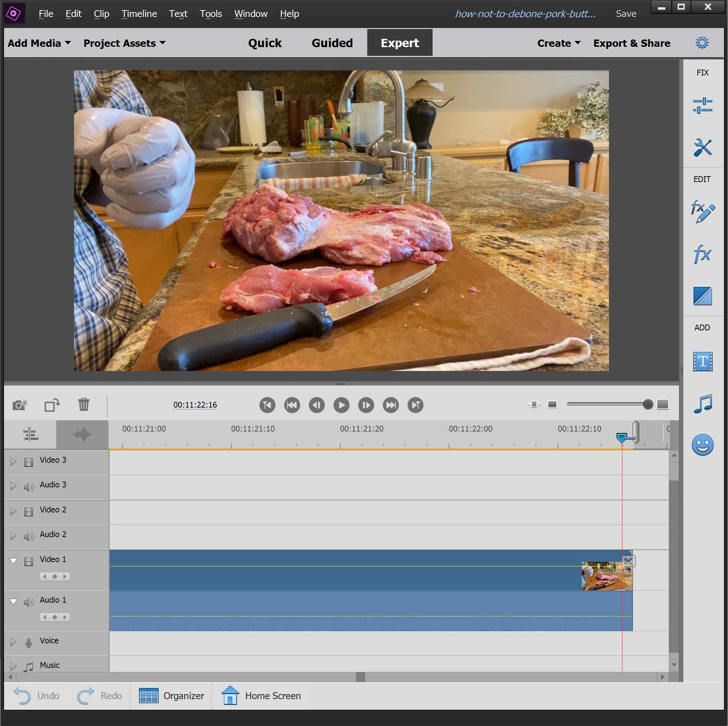Open the Titles and Text icon
This screenshot has width=728, height=726.
point(702,362)
